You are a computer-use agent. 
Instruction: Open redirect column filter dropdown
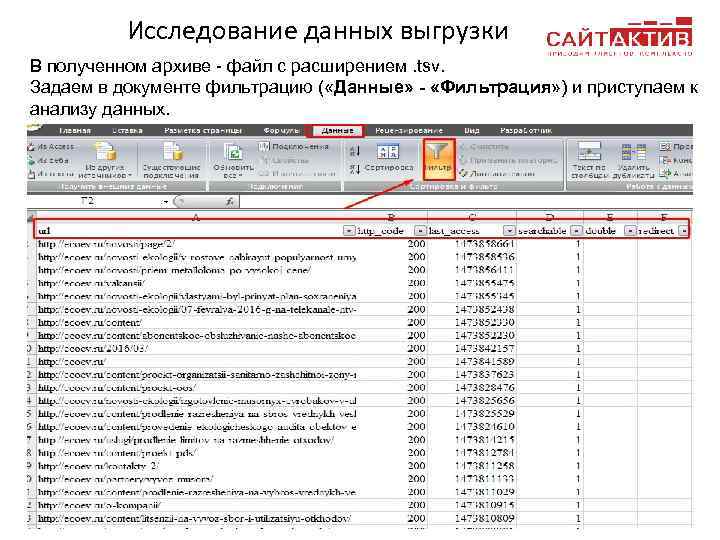point(684,231)
